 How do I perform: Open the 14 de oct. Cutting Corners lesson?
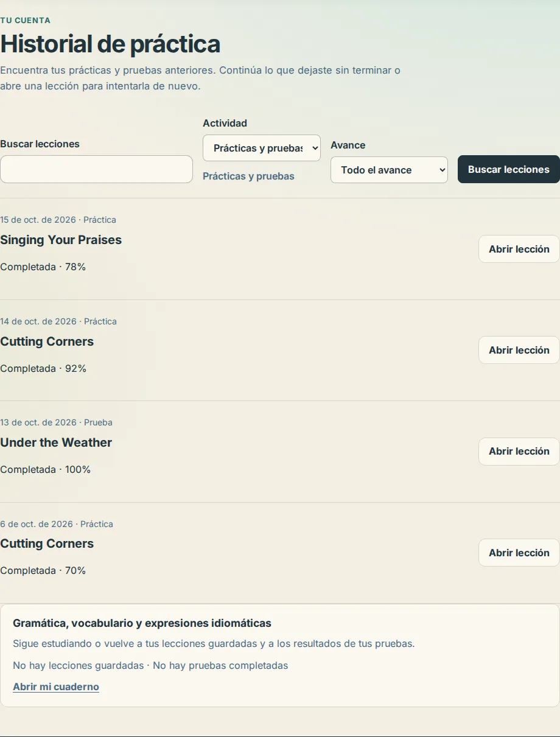point(519,350)
